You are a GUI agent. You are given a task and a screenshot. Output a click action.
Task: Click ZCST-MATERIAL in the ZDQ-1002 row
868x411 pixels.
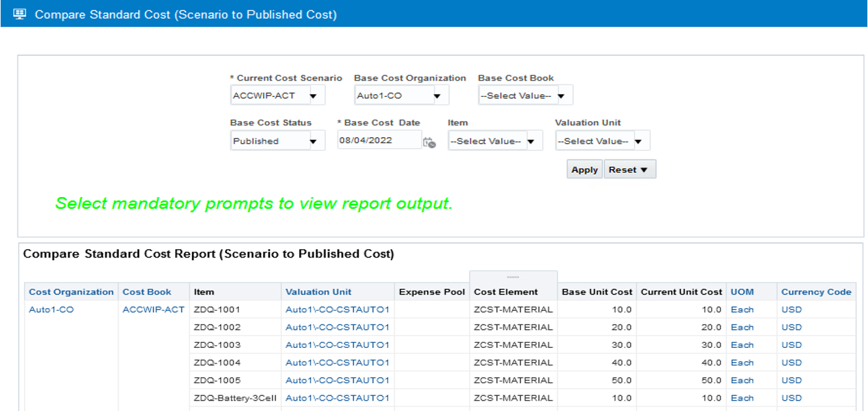point(513,327)
